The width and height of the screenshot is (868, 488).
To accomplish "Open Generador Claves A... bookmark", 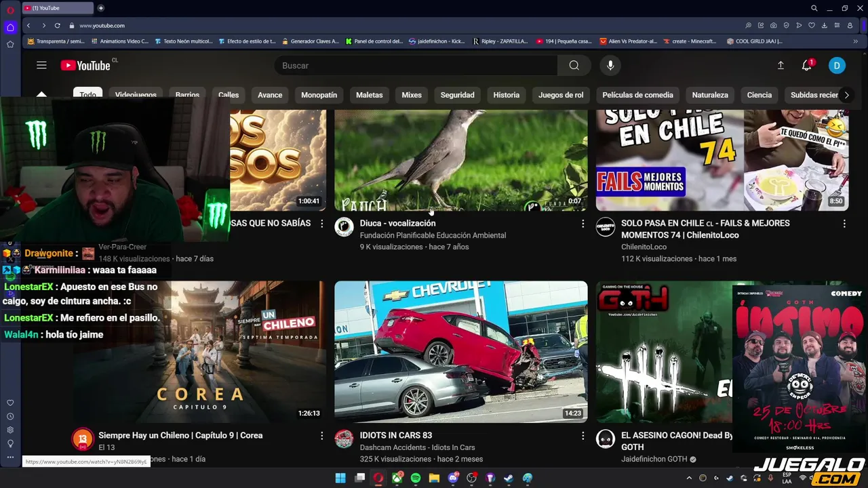I will tap(310, 41).
